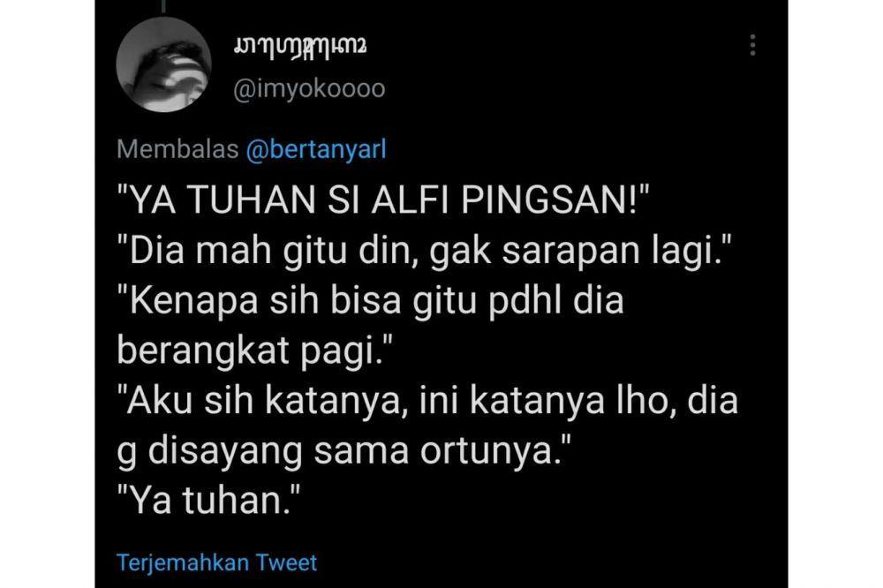Click the thread connector line above avatar

point(163,6)
